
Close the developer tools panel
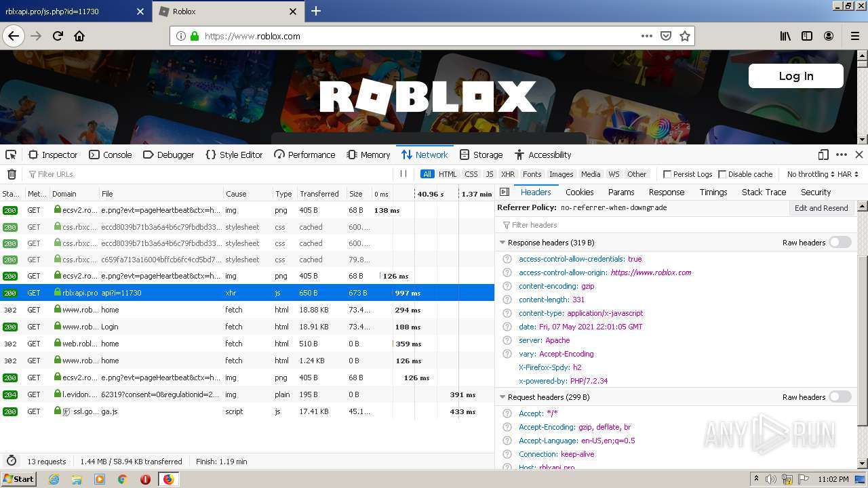coord(859,155)
